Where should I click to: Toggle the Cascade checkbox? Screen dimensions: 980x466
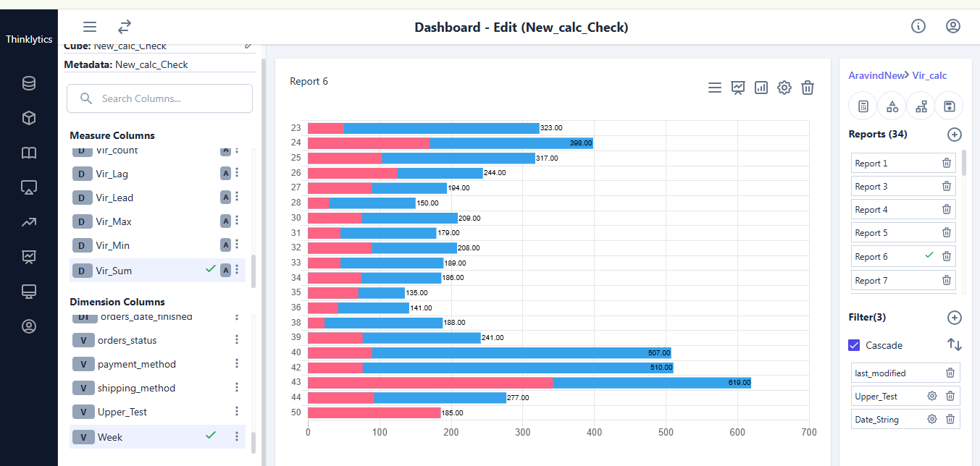coord(854,345)
